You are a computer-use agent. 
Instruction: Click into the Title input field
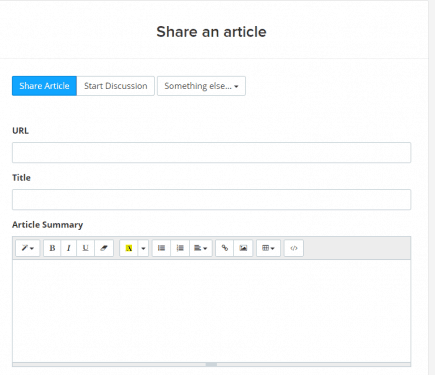point(211,200)
